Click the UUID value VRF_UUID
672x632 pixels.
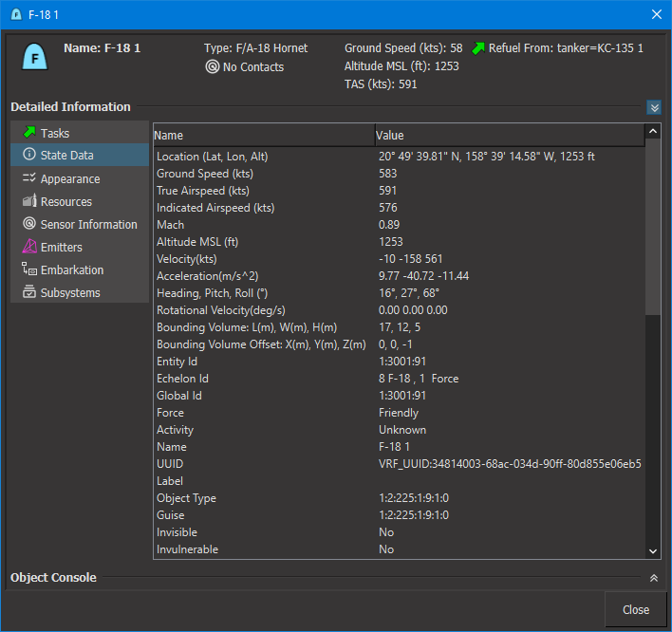pos(510,464)
